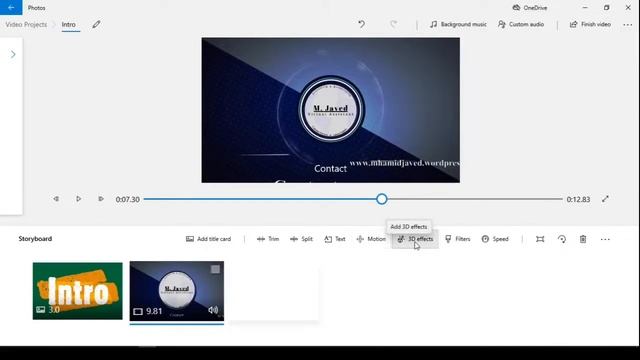
Task: Select the M. Javed video clip thumbnail
Action: pos(177,291)
